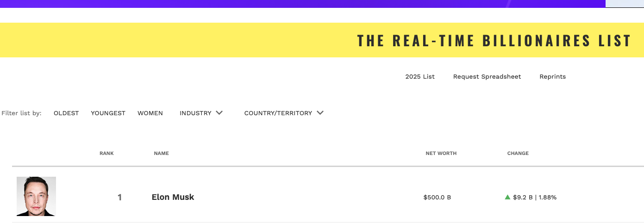This screenshot has width=644, height=223.
Task: Filter the list by Oldest
Action: 66,113
